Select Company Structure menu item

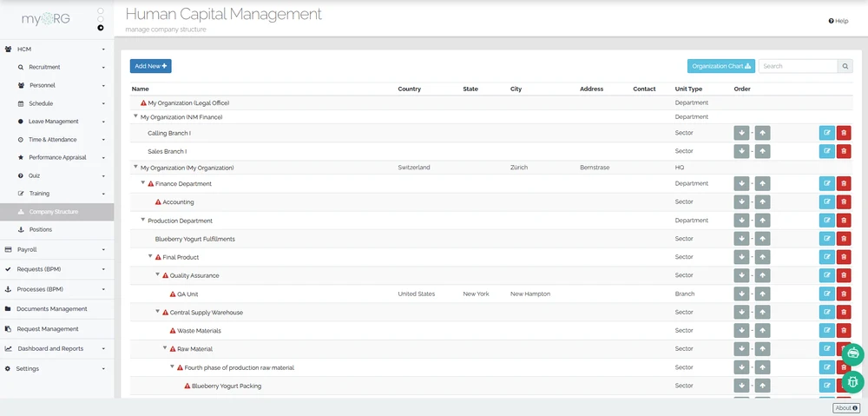point(57,212)
